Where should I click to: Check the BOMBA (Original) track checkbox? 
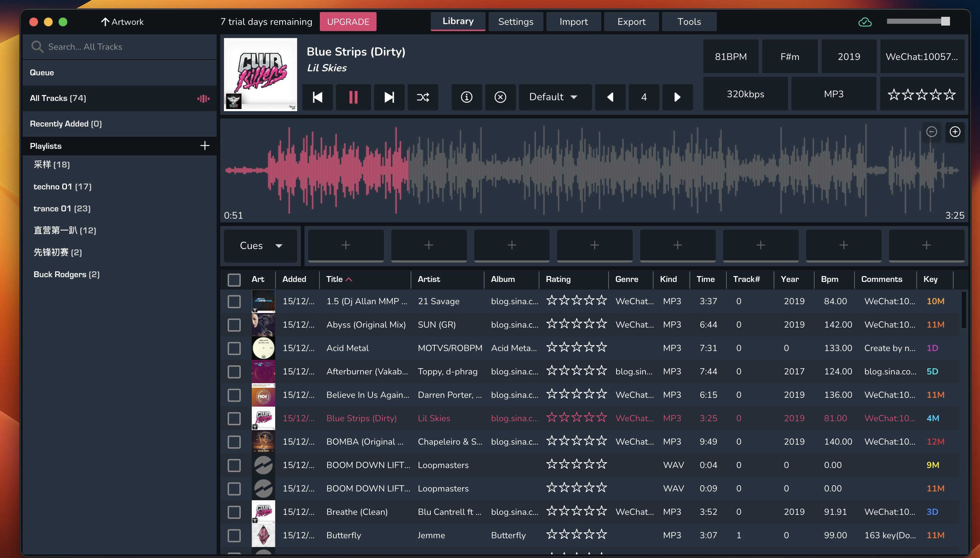tap(234, 441)
